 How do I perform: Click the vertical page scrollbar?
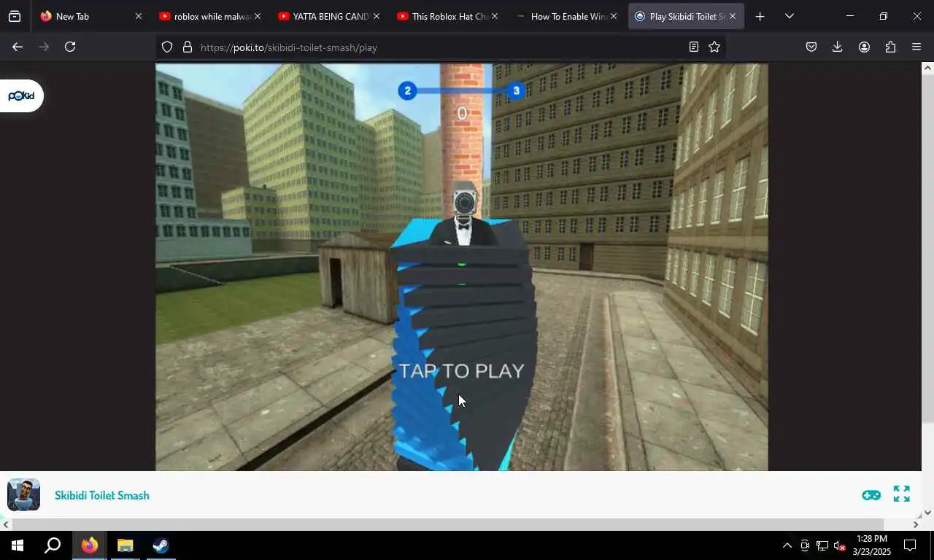coord(927,248)
